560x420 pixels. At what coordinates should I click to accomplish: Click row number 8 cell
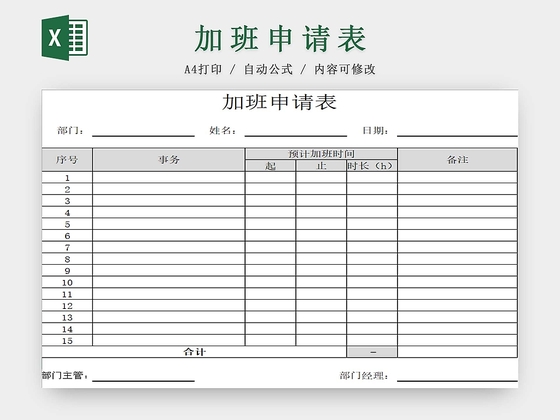point(67,259)
